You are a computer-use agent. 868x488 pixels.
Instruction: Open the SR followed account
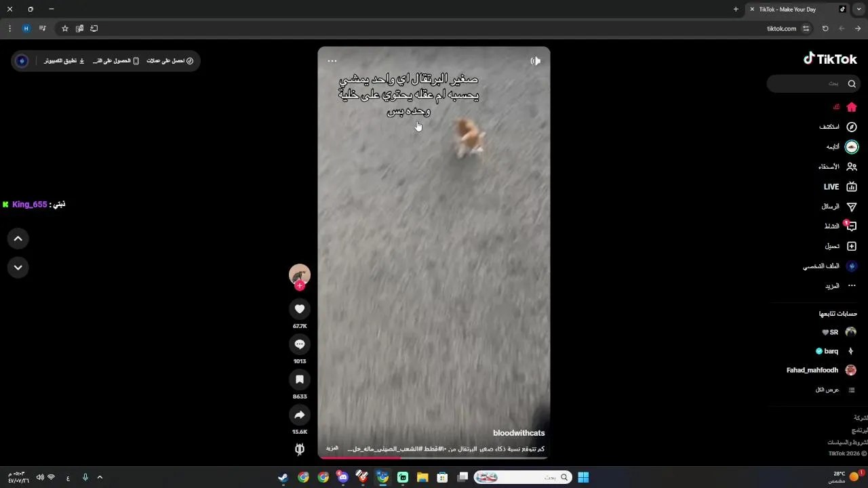tap(839, 332)
